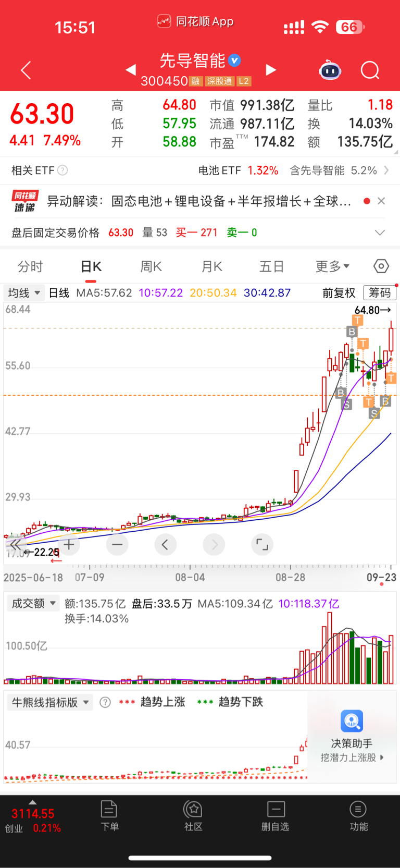Tap the 融 margin trading tag
The image size is (400, 868).
point(195,81)
